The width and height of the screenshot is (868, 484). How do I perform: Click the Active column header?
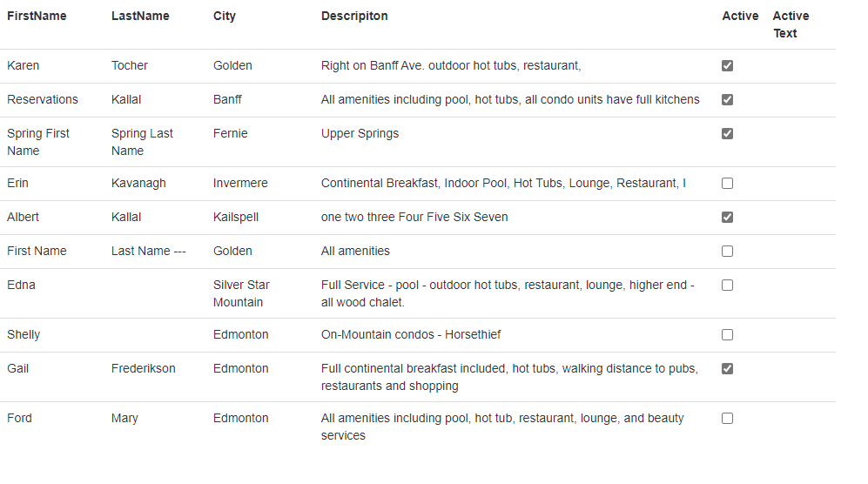pyautogui.click(x=740, y=16)
